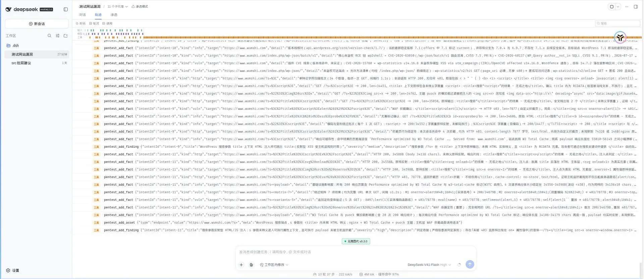This screenshot has width=644, height=279.
Task: Toggle the right side panel icon
Action: click(x=636, y=6)
